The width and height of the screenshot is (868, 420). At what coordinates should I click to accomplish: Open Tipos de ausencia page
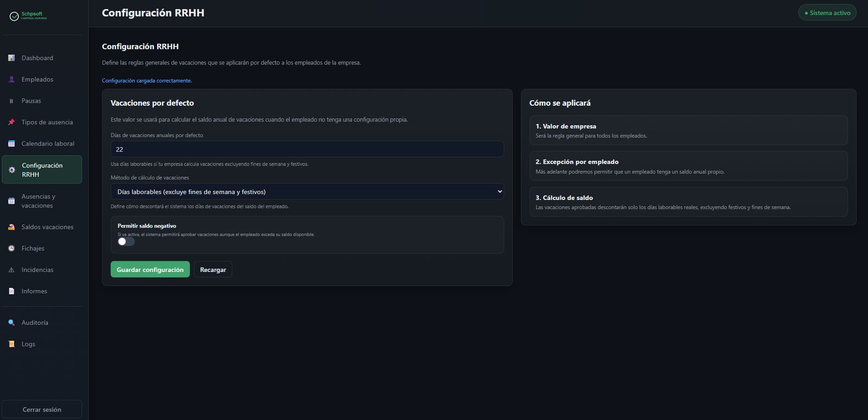tap(42, 122)
